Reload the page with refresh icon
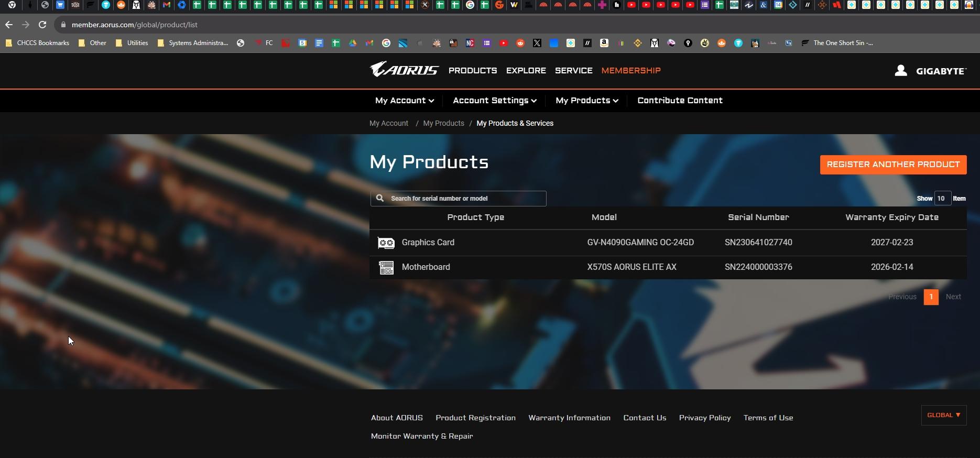 click(42, 25)
